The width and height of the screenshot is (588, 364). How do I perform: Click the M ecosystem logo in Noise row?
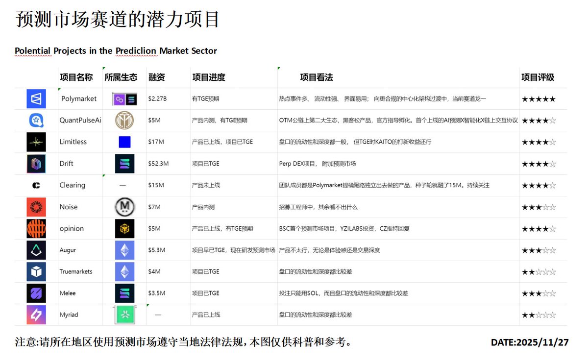point(124,206)
